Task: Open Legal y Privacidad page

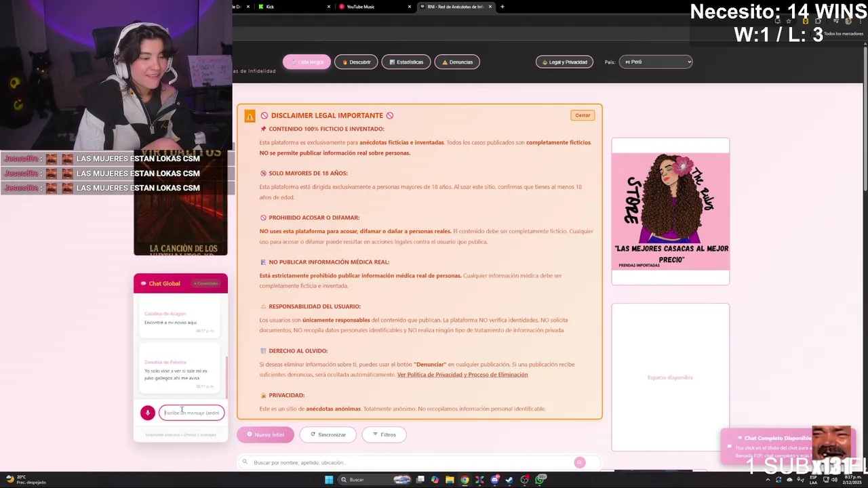Action: pyautogui.click(x=564, y=62)
